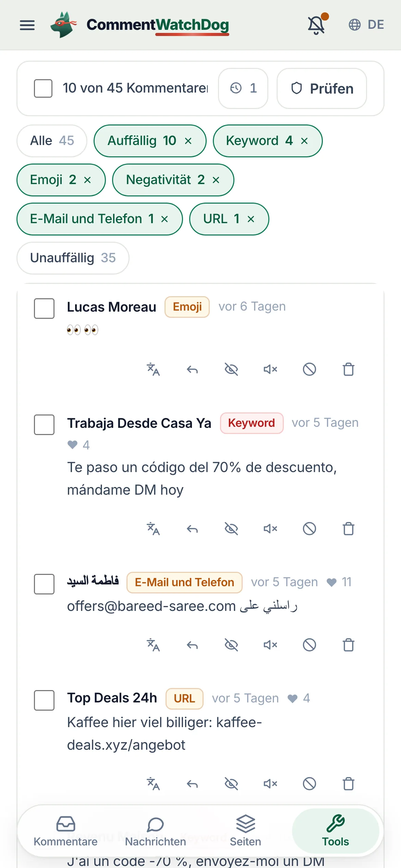401x868 pixels.
Task: Delete Lucas Moreau's emoji comment
Action: click(349, 370)
